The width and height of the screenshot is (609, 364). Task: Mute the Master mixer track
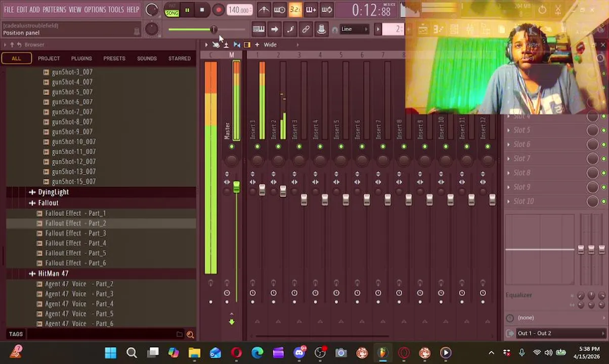pyautogui.click(x=232, y=147)
